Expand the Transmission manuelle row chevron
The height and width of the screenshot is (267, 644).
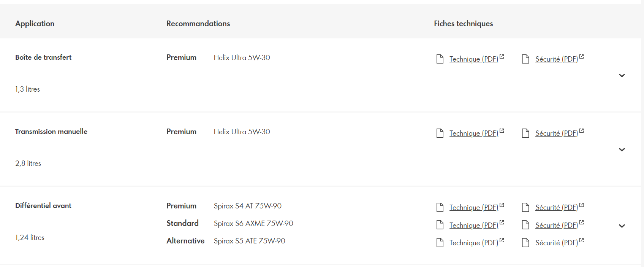point(622,149)
